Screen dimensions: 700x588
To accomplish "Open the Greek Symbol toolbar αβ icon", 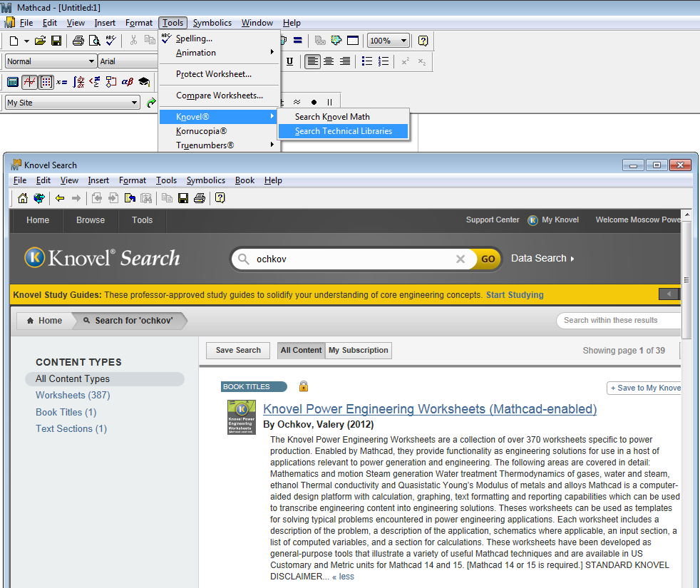I will click(128, 82).
